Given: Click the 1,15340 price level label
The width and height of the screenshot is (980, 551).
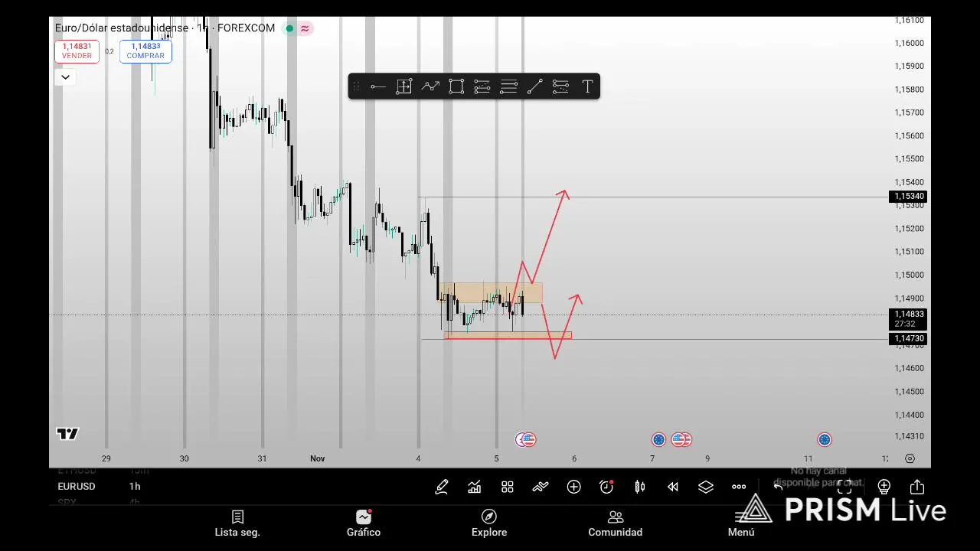Looking at the screenshot, I should coord(910,197).
